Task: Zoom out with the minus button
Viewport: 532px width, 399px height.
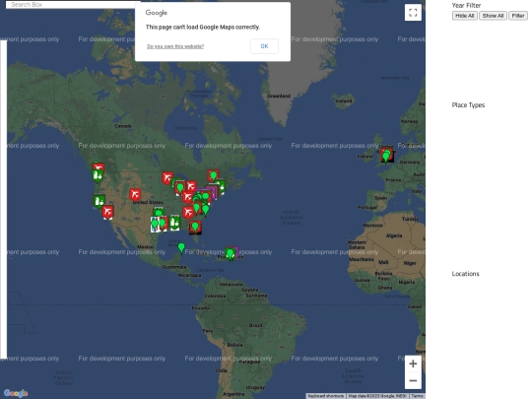Action: [413, 380]
